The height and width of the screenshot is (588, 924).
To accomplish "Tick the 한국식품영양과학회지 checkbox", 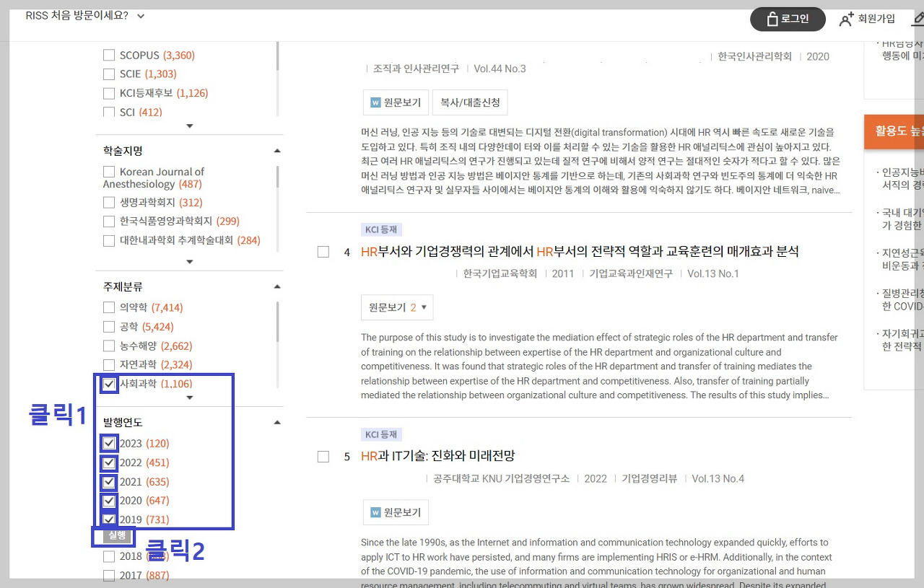I will 109,221.
